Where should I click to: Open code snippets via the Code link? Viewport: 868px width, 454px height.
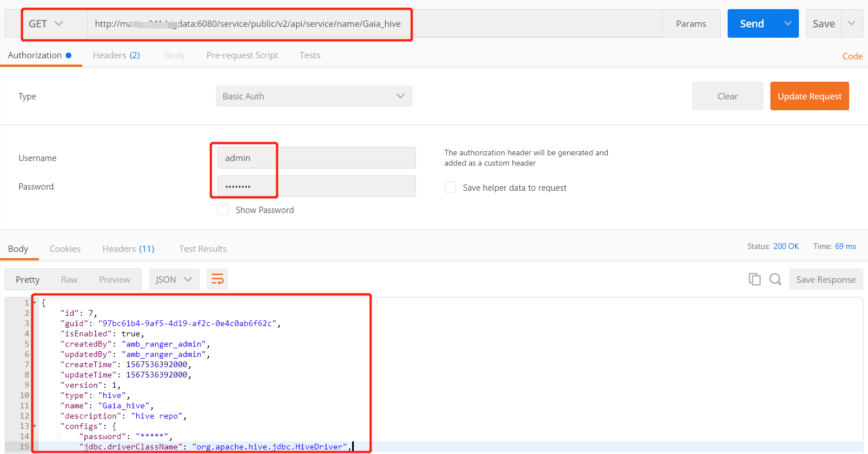(852, 56)
